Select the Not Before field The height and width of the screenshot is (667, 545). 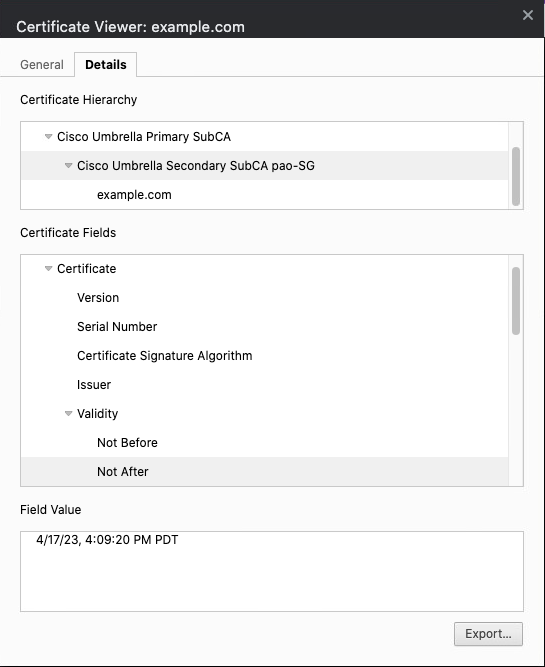click(x=127, y=442)
